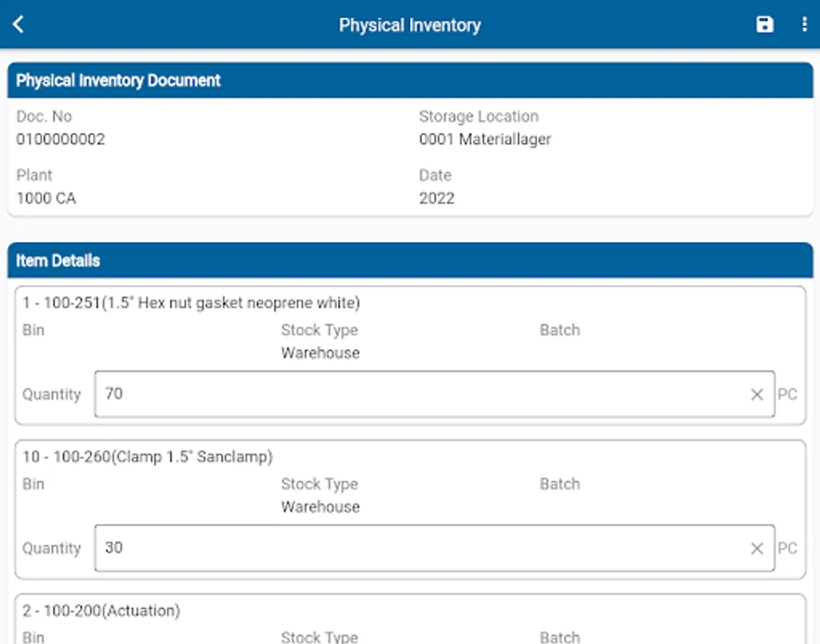Clear the quantity 70 field
Viewport: 820px width, 644px height.
click(757, 394)
